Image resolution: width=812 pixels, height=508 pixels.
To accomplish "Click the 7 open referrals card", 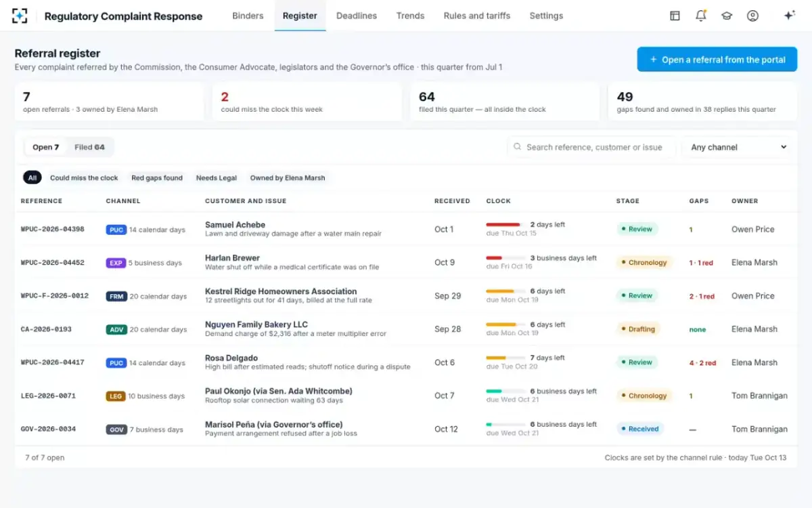I will click(110, 102).
